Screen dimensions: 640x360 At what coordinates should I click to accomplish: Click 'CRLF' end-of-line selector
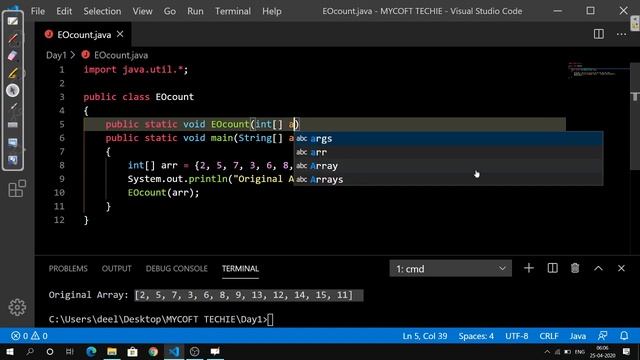coord(549,336)
